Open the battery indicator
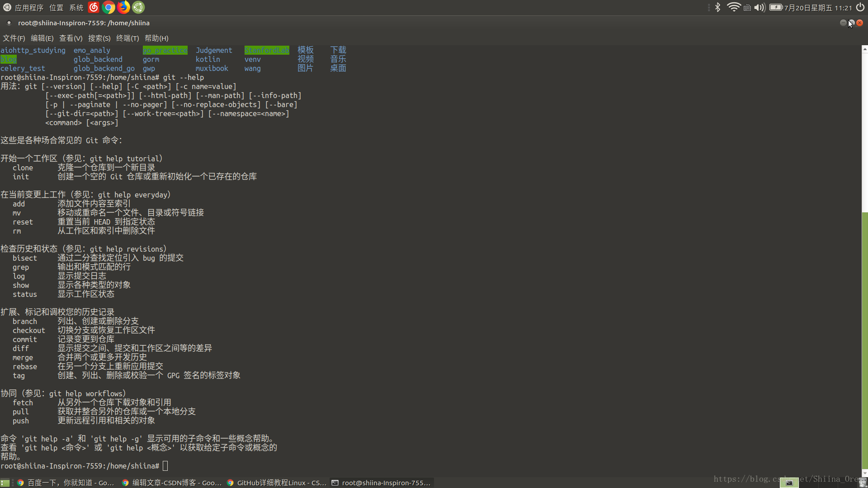Screen dimensions: 868x488 coord(776,7)
